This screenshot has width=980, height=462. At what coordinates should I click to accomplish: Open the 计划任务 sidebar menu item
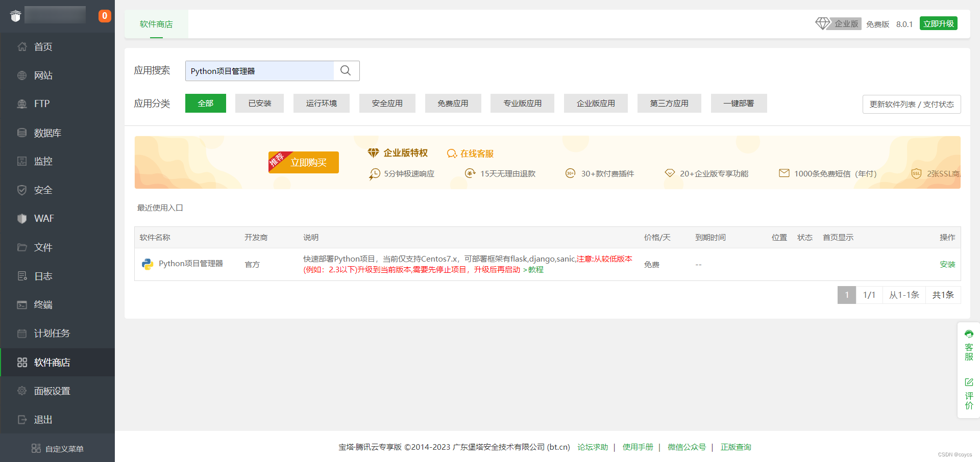click(58, 333)
